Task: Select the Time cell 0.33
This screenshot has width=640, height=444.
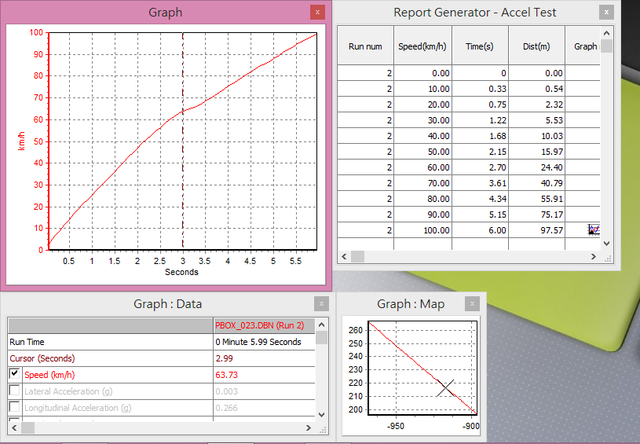Action: tap(480, 89)
